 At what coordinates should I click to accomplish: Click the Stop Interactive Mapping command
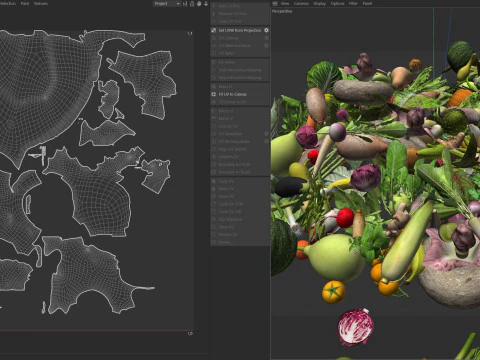coord(240,78)
